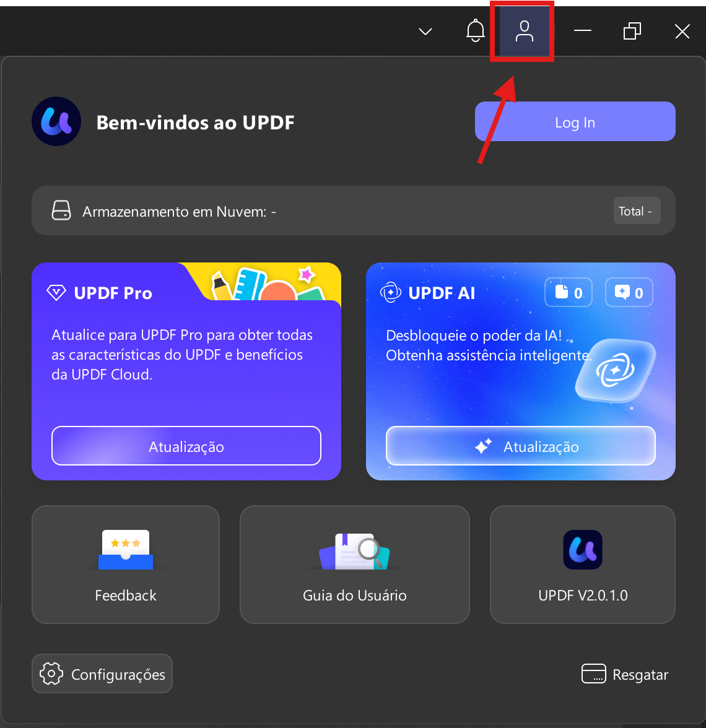This screenshot has height=728, width=706.
Task: Minimize the UPDF window
Action: pyautogui.click(x=582, y=31)
